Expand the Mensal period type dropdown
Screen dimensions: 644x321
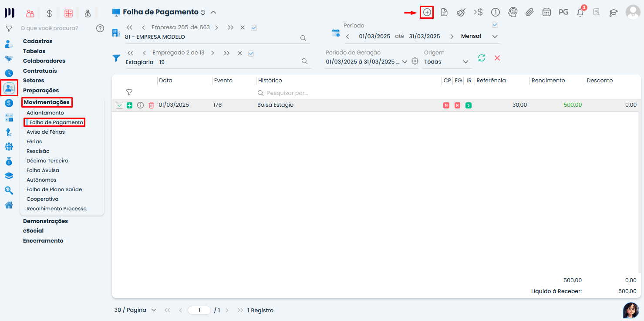point(495,37)
